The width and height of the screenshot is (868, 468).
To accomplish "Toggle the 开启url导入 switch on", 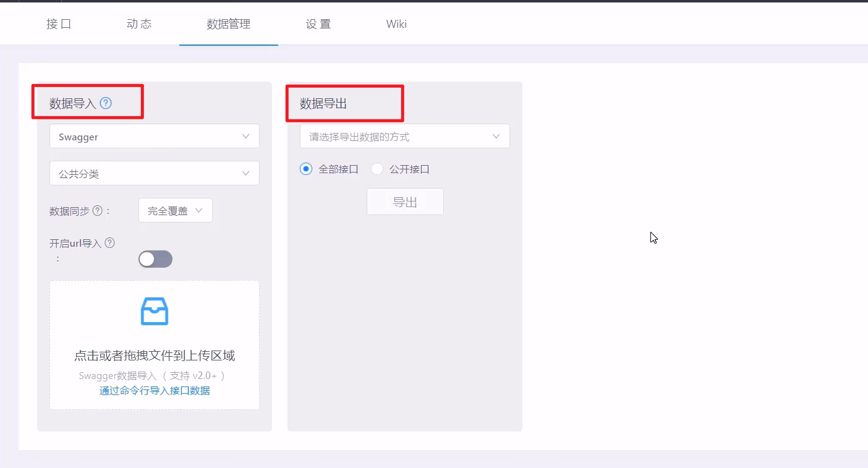I will click(x=155, y=259).
